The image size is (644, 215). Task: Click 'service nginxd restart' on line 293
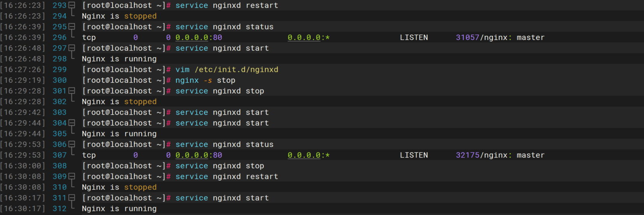point(227,5)
